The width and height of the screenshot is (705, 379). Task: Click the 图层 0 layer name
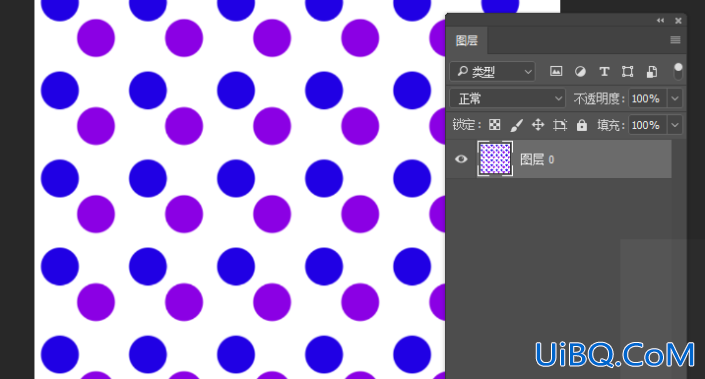pos(537,159)
